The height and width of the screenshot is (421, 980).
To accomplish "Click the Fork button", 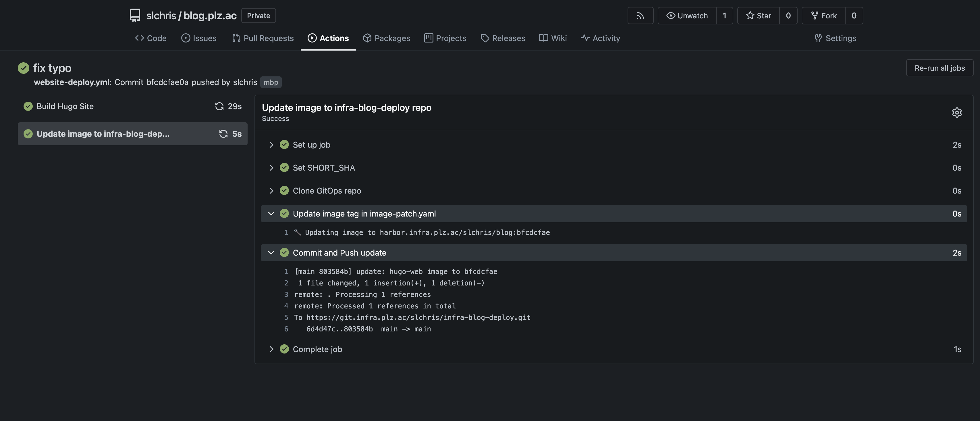I will coord(824,16).
